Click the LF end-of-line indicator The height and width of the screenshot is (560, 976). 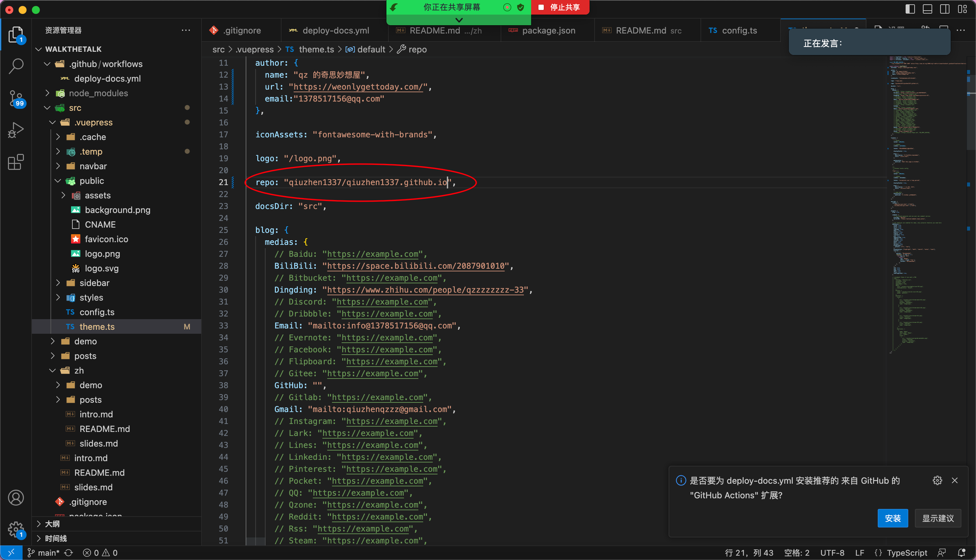pyautogui.click(x=859, y=553)
